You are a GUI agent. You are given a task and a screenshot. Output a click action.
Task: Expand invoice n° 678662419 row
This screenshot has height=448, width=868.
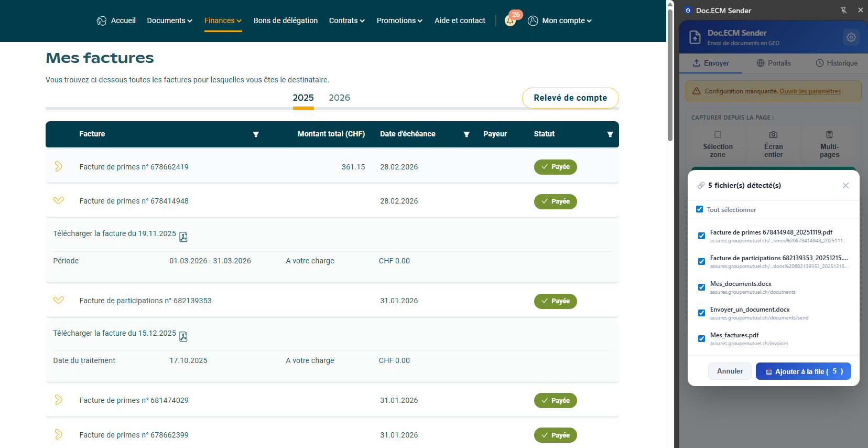pyautogui.click(x=59, y=166)
